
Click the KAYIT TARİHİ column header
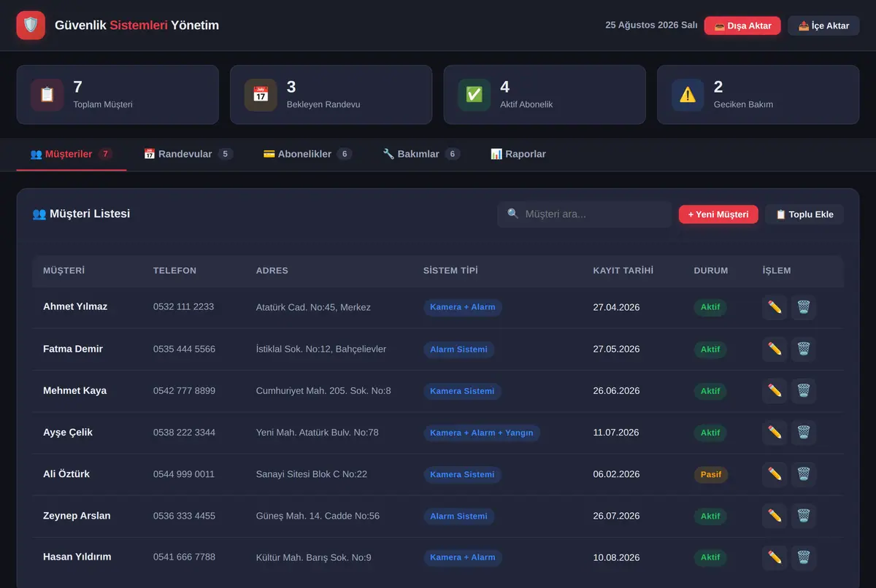[x=623, y=271]
